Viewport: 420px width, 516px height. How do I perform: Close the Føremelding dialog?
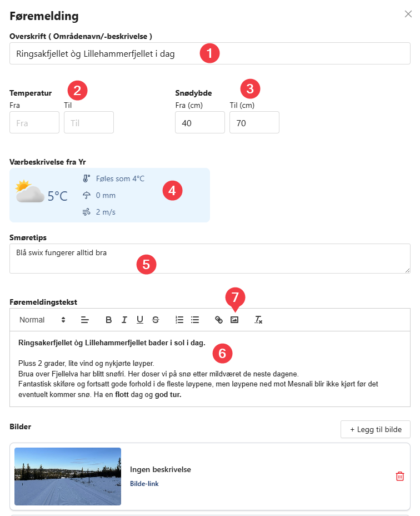click(x=408, y=14)
